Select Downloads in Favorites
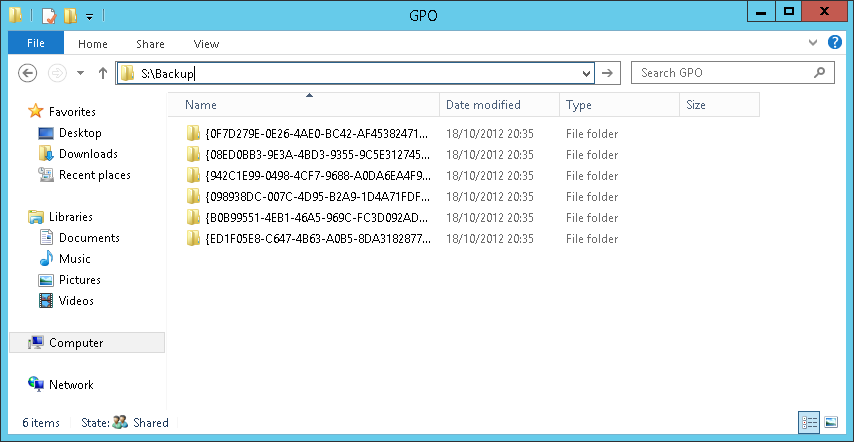Viewport: 854px width, 442px height. [x=88, y=154]
